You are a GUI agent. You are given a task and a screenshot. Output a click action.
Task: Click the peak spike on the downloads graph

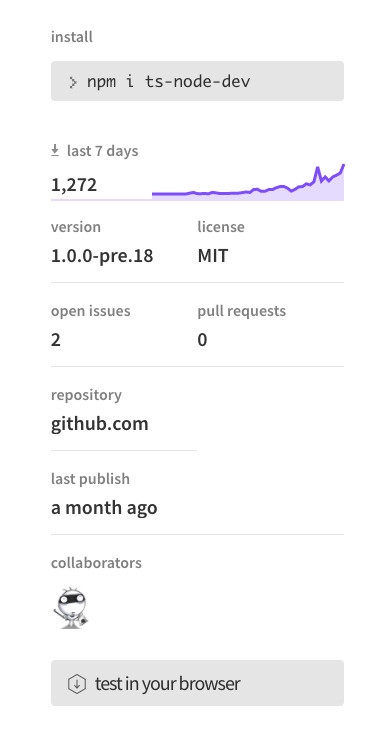317,169
